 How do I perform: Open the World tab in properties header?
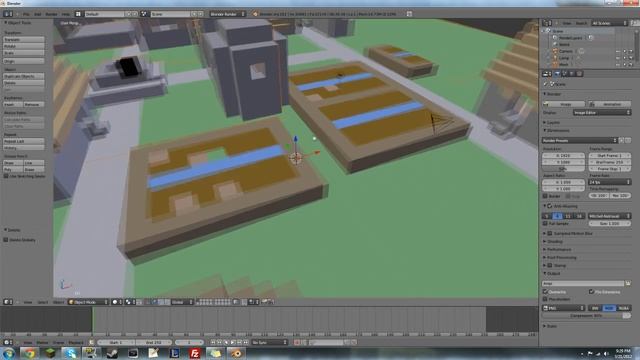572,74
